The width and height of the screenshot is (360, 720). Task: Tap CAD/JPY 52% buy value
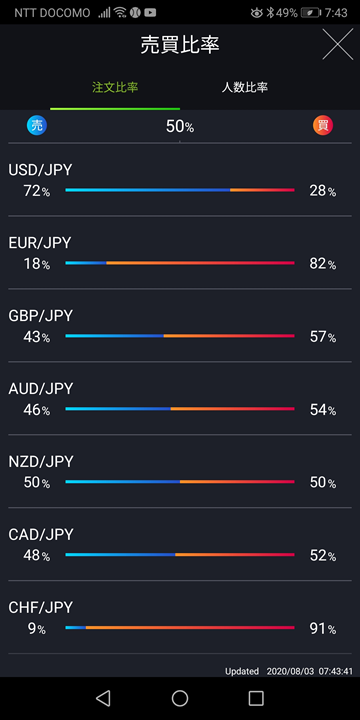click(322, 556)
